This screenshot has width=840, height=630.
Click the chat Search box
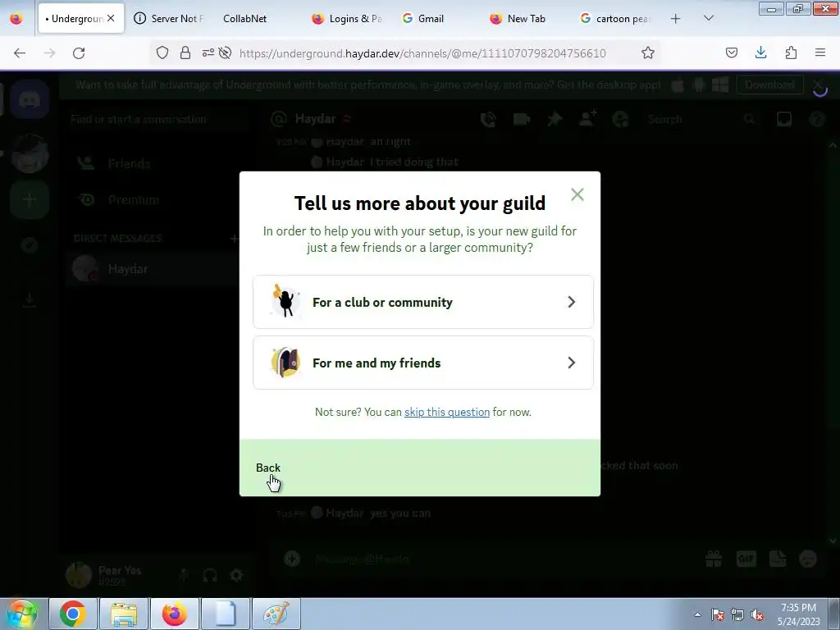[x=701, y=119]
